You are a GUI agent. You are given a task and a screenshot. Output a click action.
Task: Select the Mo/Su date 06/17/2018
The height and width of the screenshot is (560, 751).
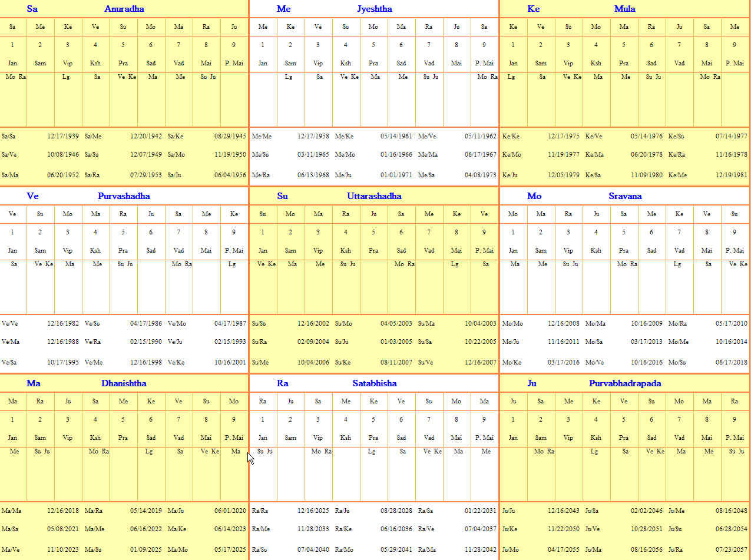[732, 362]
